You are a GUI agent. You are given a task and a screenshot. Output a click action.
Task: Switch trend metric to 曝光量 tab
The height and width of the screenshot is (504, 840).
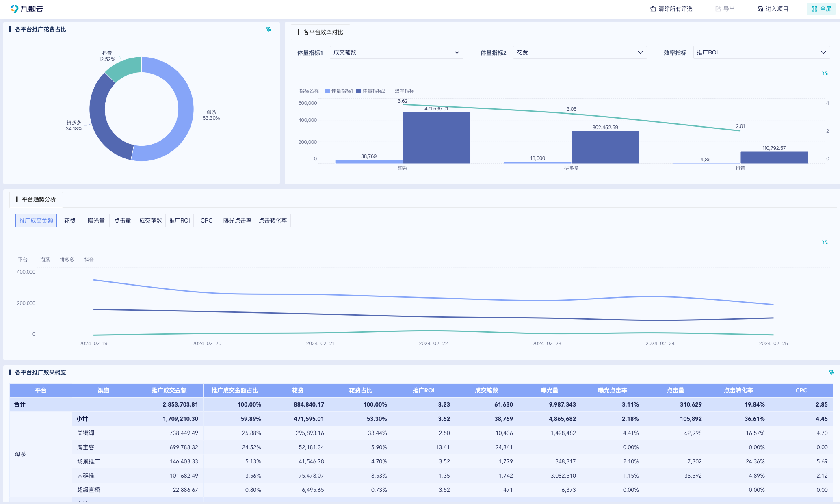96,221
